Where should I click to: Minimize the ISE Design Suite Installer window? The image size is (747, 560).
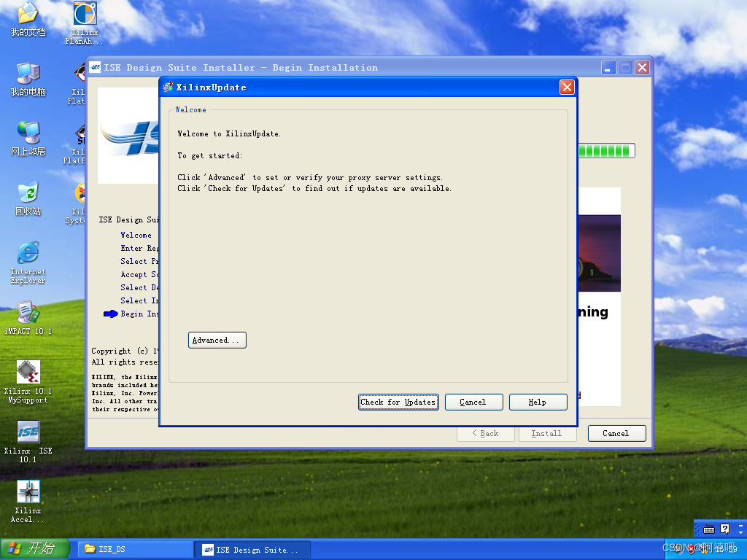coord(608,68)
